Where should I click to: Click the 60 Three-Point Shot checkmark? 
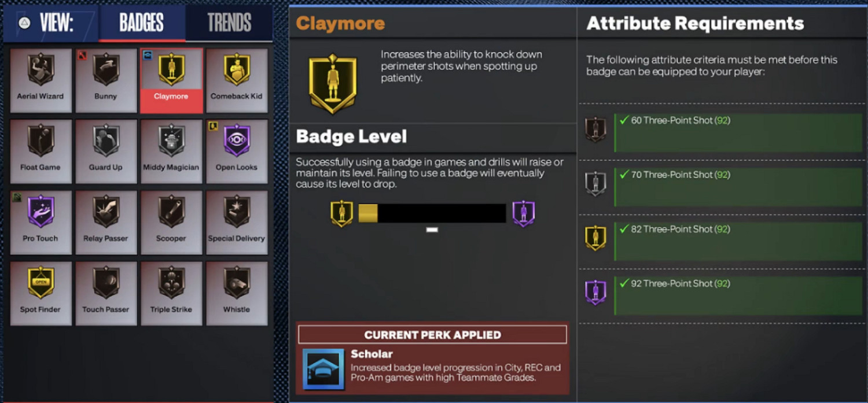click(x=624, y=120)
